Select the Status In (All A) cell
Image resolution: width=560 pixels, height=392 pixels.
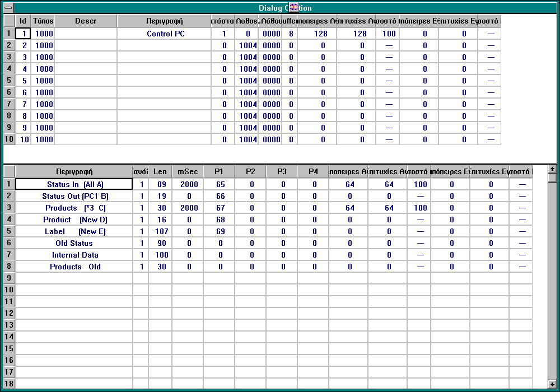click(74, 184)
